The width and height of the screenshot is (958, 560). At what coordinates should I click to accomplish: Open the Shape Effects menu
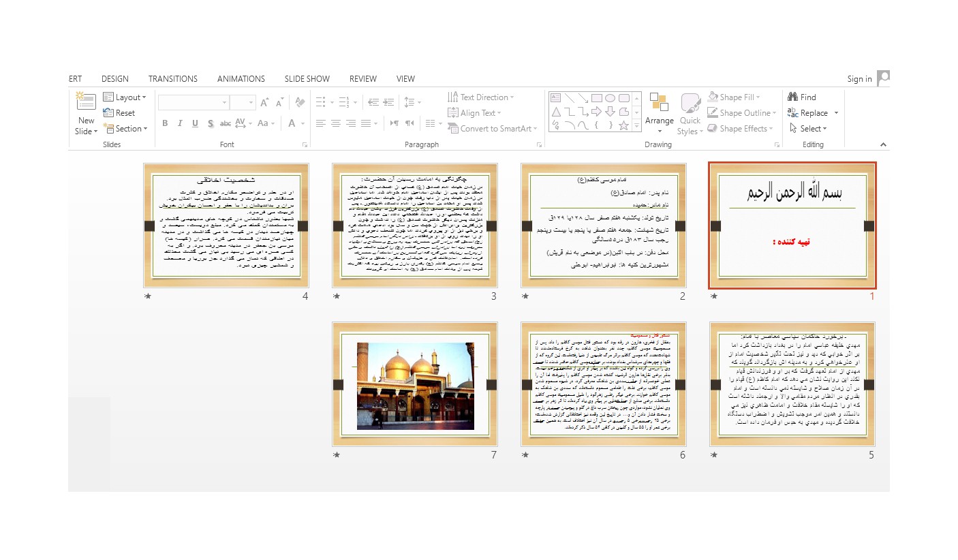tap(741, 129)
